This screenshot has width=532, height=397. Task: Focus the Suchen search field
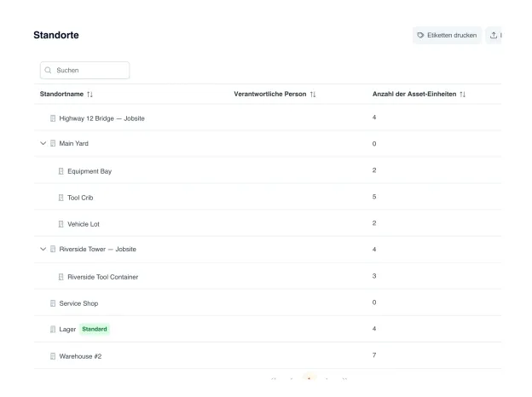[84, 70]
